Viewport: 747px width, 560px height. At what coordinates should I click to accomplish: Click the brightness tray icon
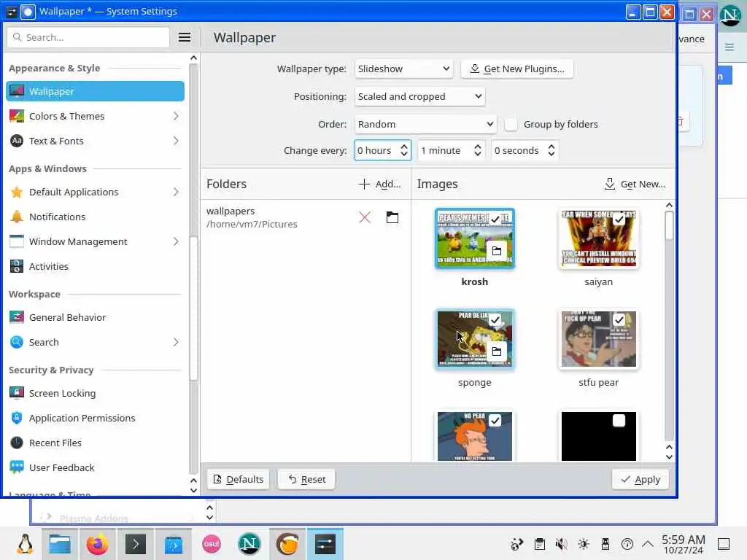point(583,544)
